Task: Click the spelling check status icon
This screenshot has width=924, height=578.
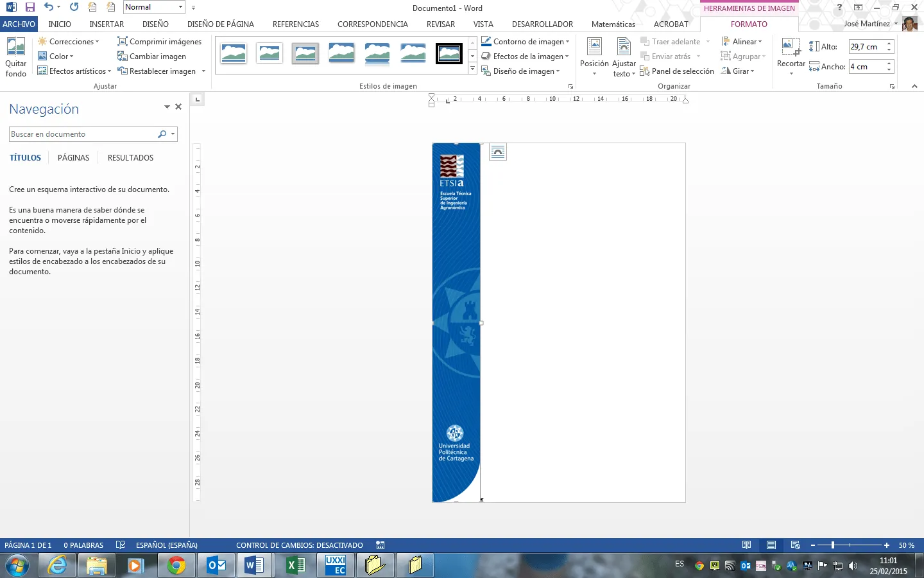Action: (x=120, y=545)
